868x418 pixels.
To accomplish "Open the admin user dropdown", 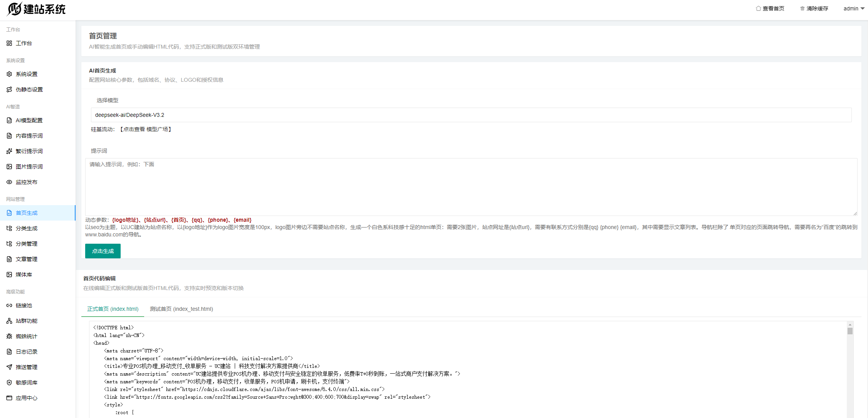I will [x=853, y=8].
